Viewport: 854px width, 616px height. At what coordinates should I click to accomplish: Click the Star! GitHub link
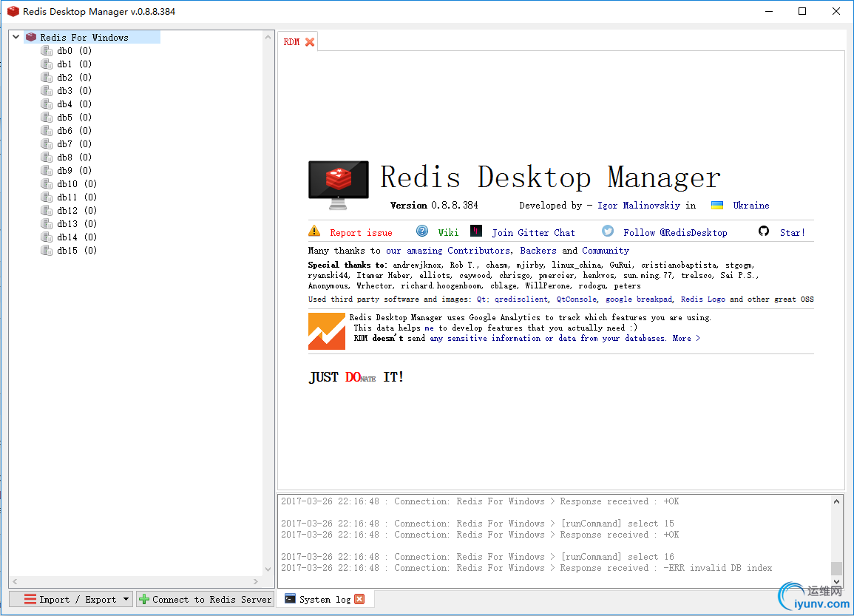pos(793,232)
